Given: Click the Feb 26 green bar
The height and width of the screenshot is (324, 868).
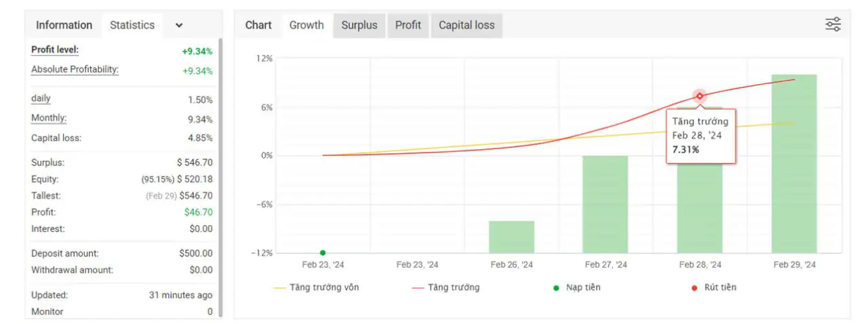Looking at the screenshot, I should coord(511,237).
